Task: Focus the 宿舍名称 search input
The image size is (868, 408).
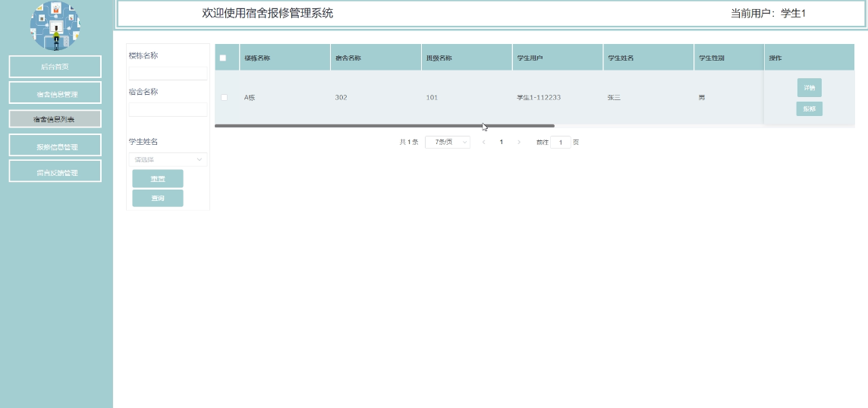Action: 168,110
